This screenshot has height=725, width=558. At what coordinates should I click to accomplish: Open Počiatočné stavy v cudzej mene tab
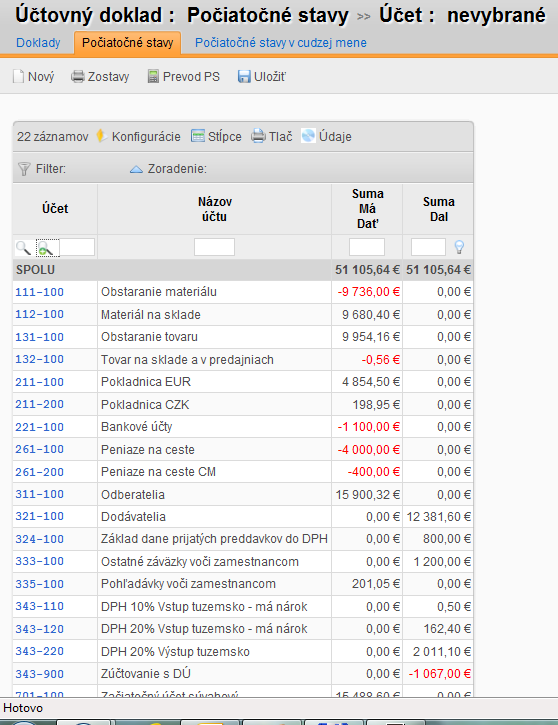281,43
